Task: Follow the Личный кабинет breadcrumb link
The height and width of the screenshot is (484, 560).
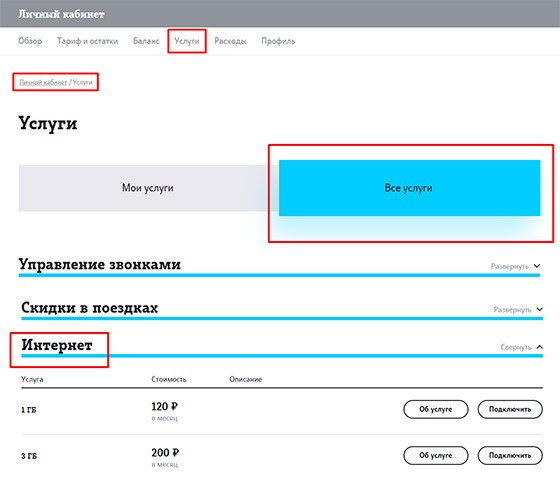Action: (43, 83)
